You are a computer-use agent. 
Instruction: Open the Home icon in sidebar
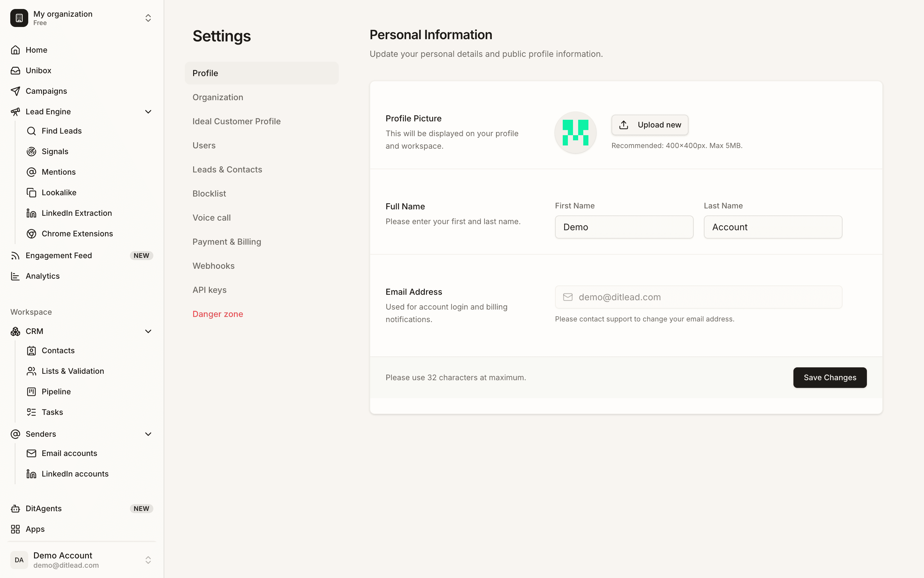(x=15, y=50)
